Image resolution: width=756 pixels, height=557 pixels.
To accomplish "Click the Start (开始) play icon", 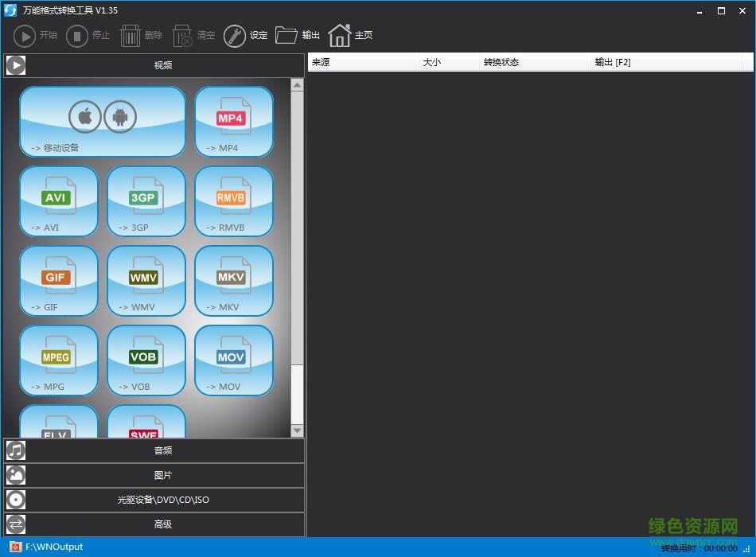I will click(25, 36).
